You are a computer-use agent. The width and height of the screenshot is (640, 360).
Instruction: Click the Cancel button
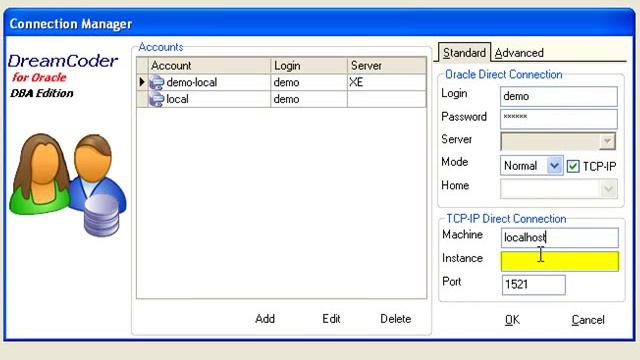coord(588,320)
